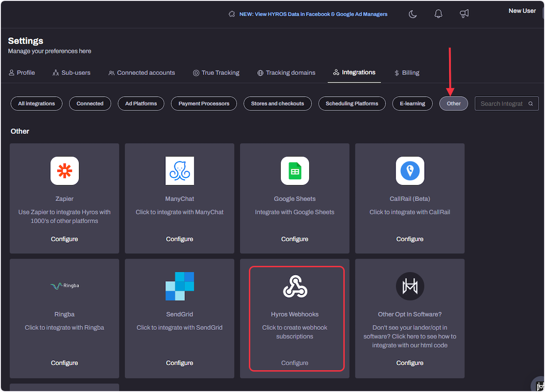Image resolution: width=545 pixels, height=392 pixels.
Task: Configure the CallRail (Beta) integration
Action: point(410,239)
